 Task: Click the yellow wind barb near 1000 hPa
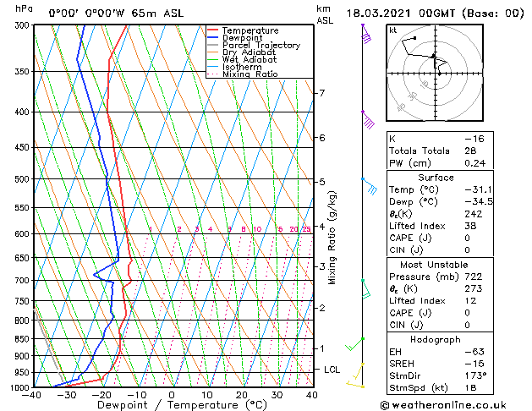click(355, 385)
